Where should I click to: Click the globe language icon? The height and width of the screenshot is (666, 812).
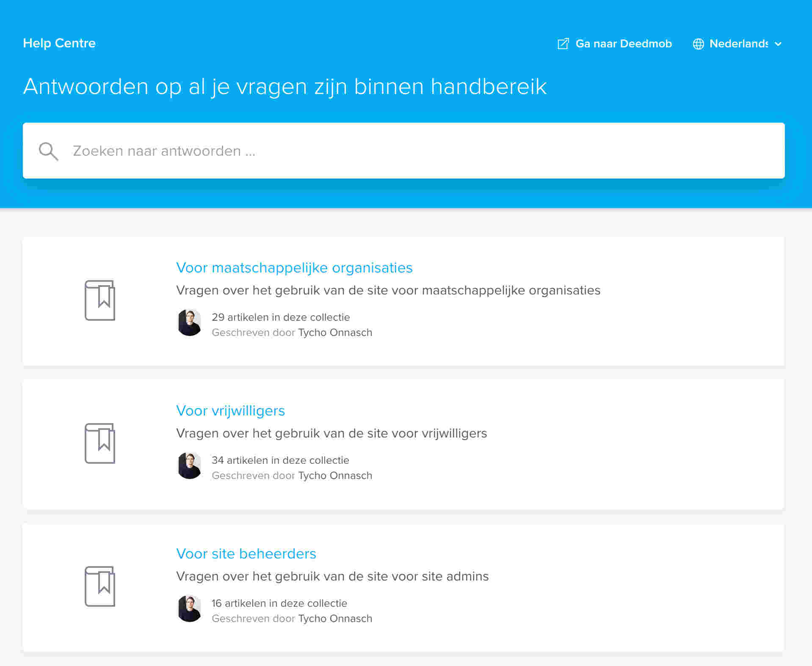coord(699,44)
